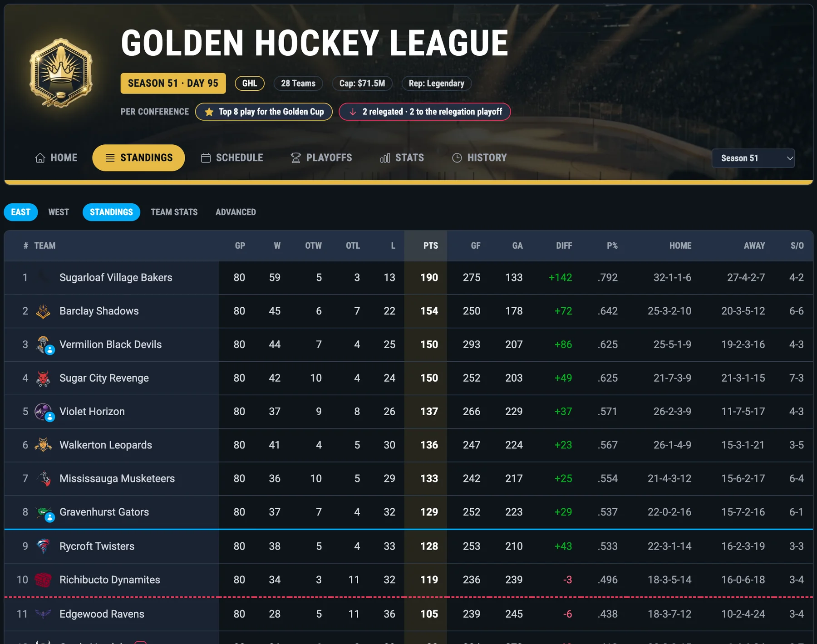Open the HISTORY navigation tab
Screen dimensions: 817x644
tap(480, 158)
